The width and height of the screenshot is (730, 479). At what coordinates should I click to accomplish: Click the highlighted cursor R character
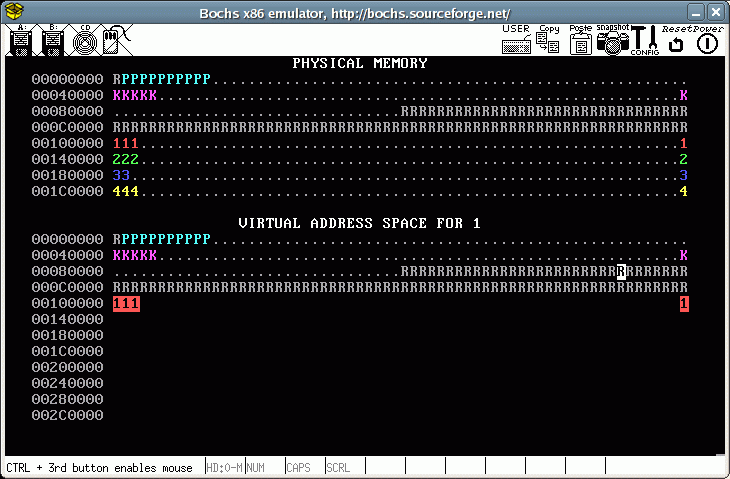pos(621,271)
